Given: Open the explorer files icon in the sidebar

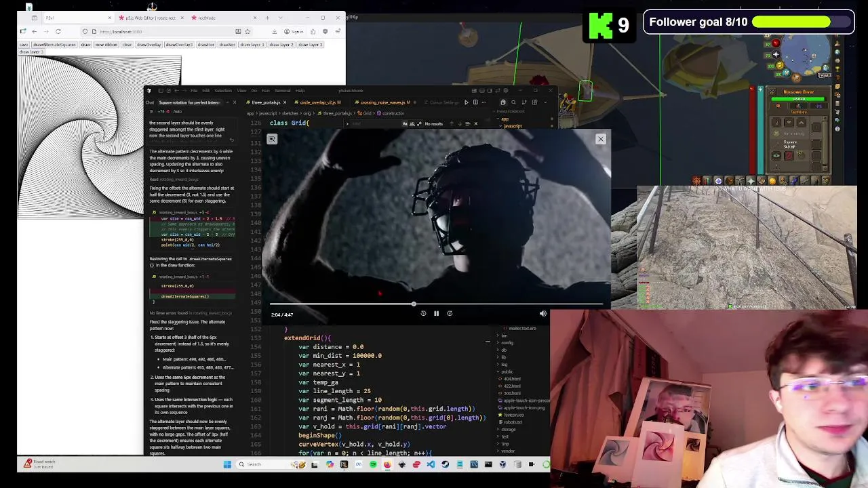Looking at the screenshot, I should click(x=502, y=102).
